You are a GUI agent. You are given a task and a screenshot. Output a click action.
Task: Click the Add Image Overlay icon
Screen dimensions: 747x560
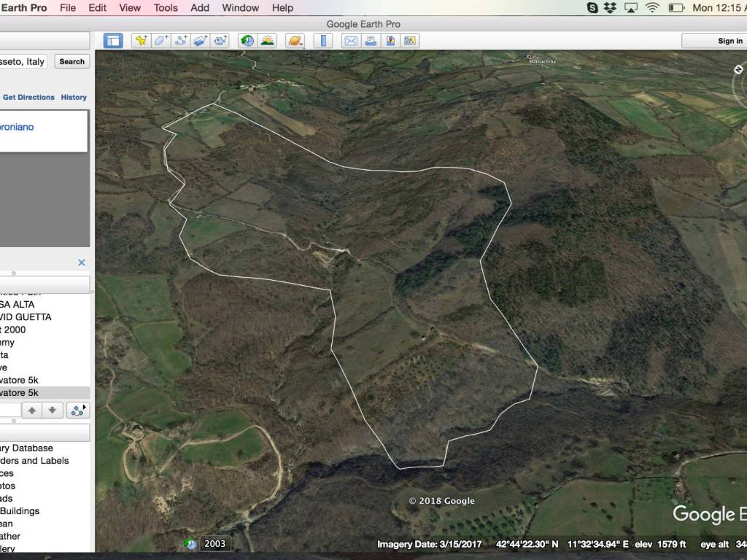point(201,41)
